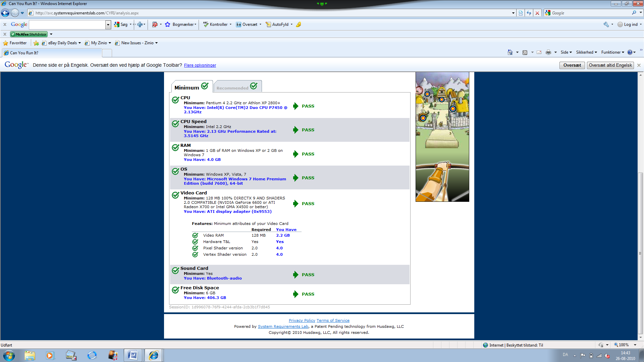The image size is (644, 362).
Task: Open the Home page icon
Action: [510, 52]
